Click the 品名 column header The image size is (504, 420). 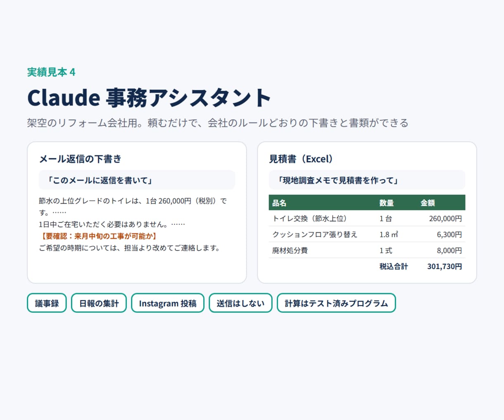tap(279, 203)
